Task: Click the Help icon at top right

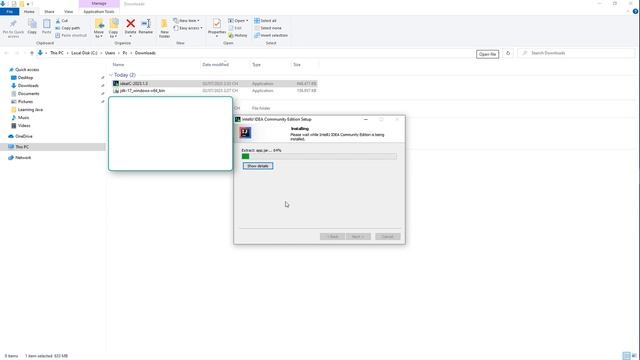Action: [x=636, y=11]
